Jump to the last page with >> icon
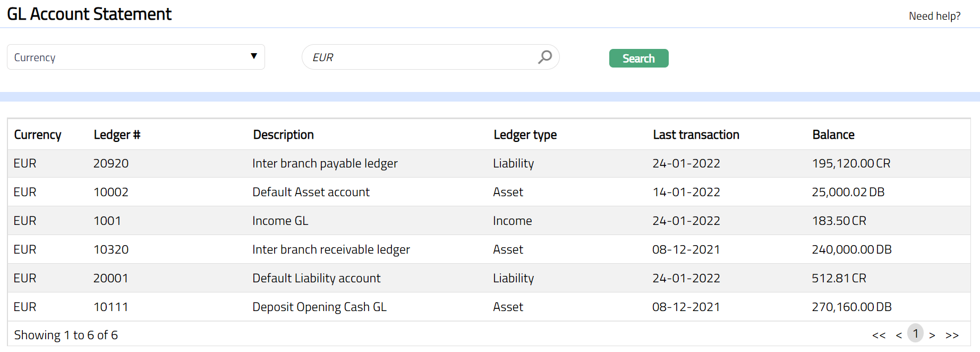980x352 pixels. pos(952,335)
